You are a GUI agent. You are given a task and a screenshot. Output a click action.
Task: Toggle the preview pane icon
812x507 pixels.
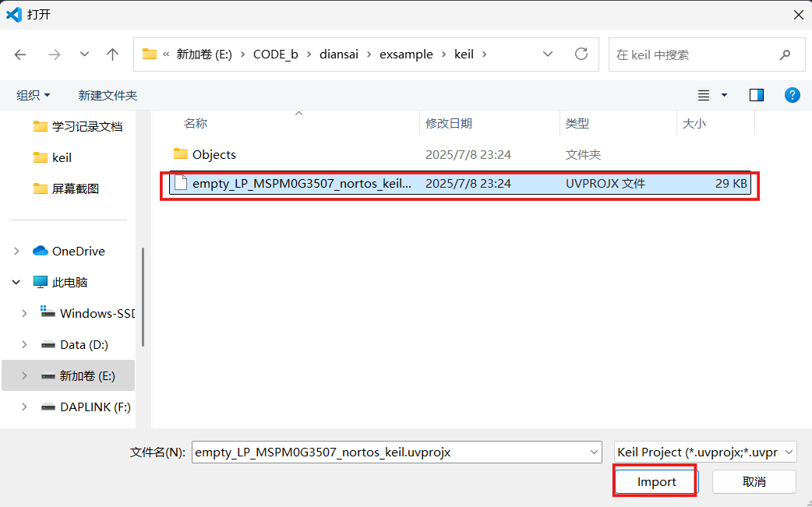click(x=756, y=94)
